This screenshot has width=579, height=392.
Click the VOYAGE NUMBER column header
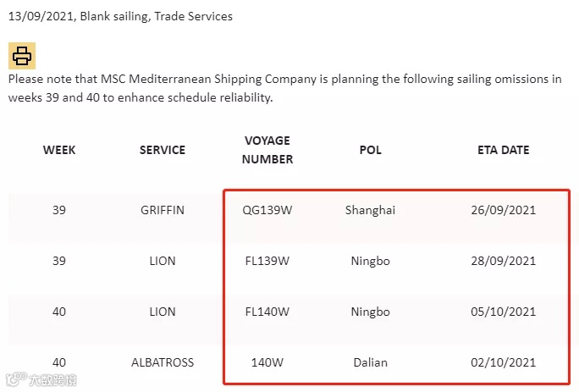click(267, 150)
